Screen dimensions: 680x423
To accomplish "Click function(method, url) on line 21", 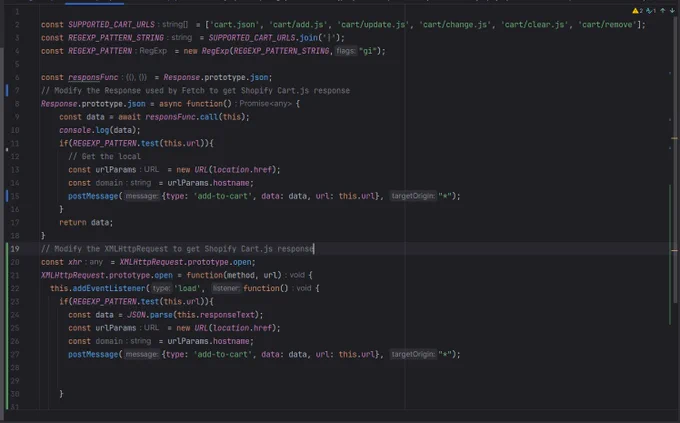I will [x=234, y=275].
